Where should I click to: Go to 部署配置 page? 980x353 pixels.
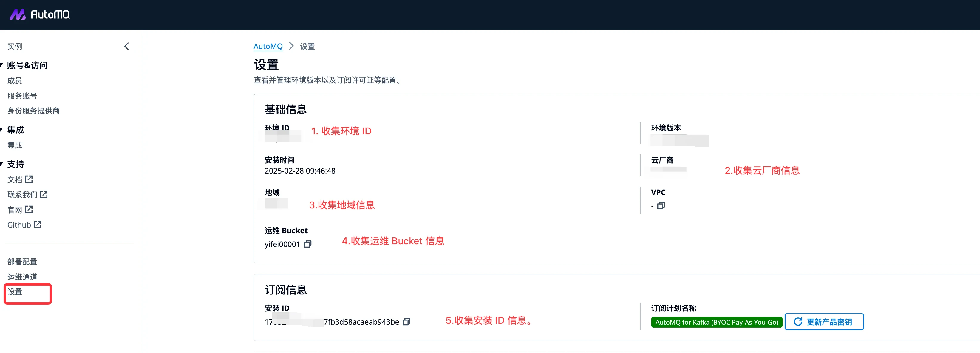pos(22,262)
